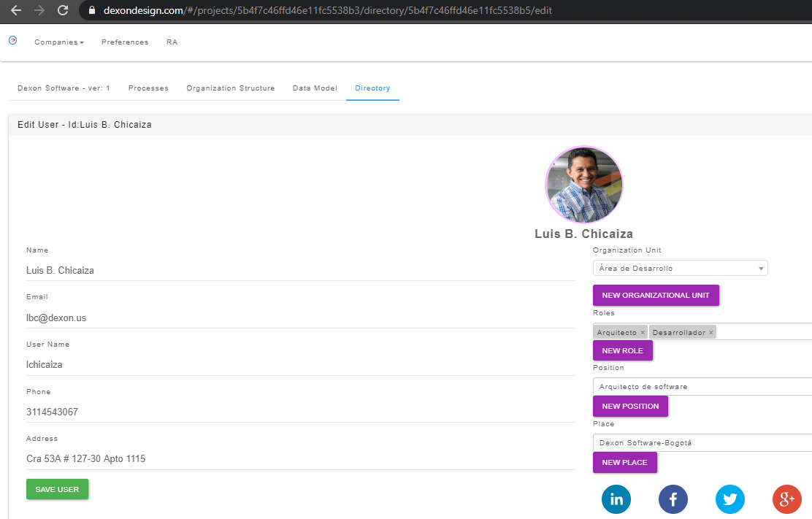Open the Position select field
The width and height of the screenshot is (812, 519).
[x=701, y=387]
